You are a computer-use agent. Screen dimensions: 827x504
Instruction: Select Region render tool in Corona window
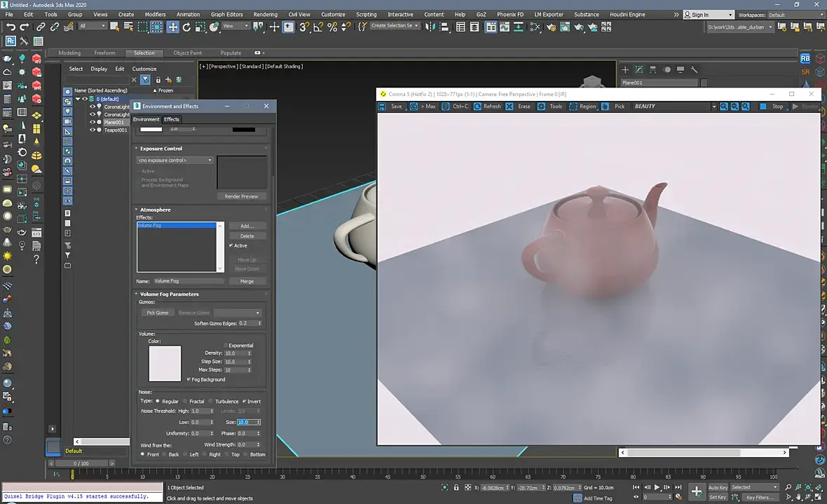pyautogui.click(x=582, y=107)
